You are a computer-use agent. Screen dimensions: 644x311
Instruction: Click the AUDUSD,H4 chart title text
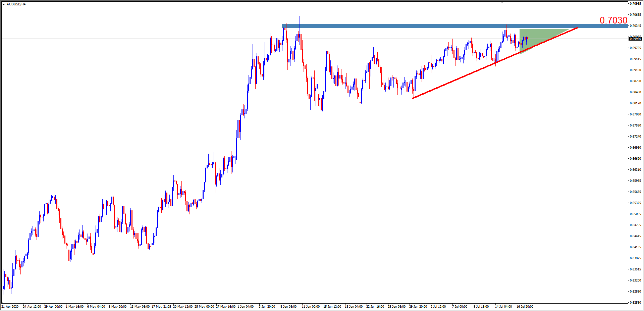[16, 4]
